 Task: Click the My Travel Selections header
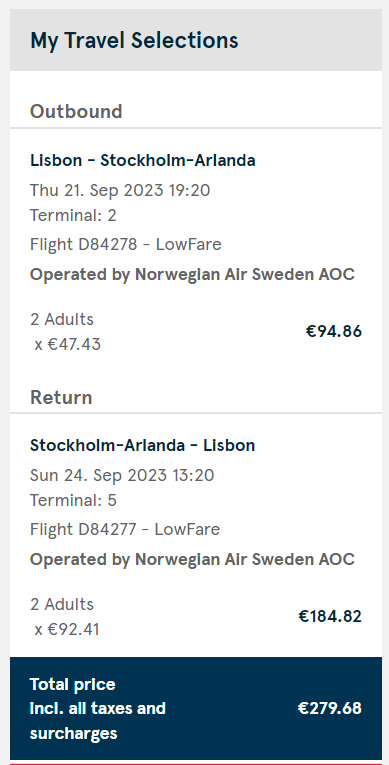tap(134, 40)
